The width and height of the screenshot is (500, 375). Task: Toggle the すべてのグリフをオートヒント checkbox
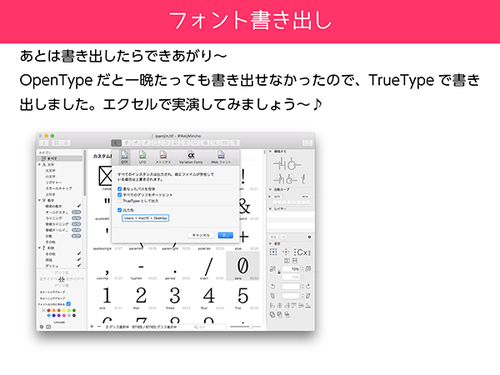[120, 195]
